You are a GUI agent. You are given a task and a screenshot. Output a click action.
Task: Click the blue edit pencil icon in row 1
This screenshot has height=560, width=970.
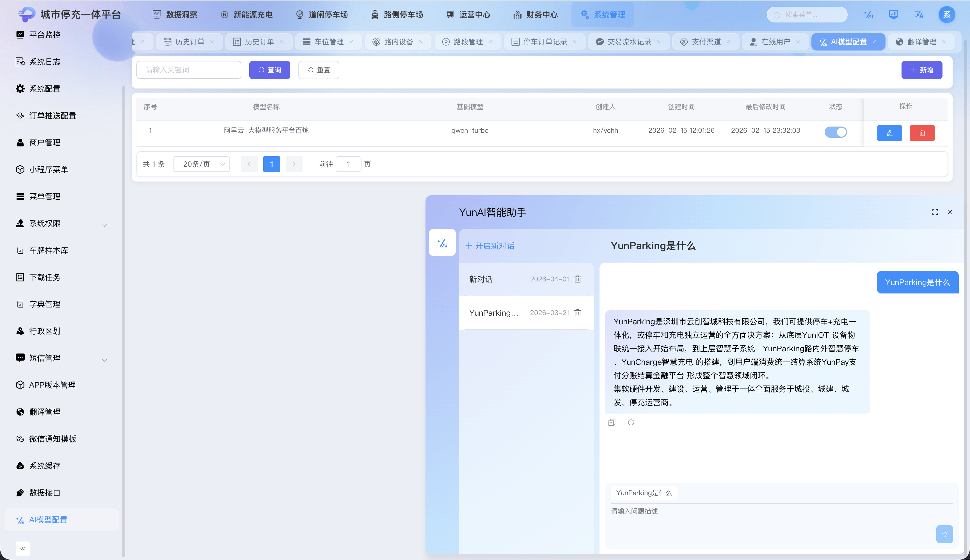click(x=889, y=133)
